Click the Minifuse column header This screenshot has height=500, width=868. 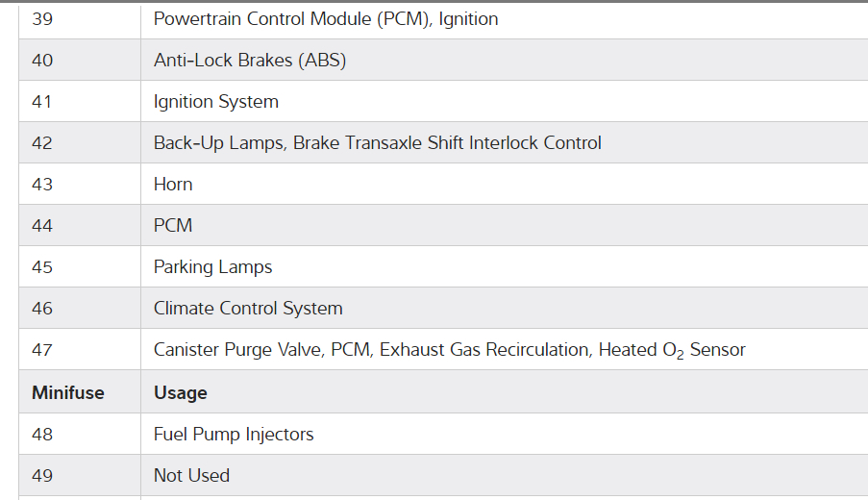pos(67,392)
